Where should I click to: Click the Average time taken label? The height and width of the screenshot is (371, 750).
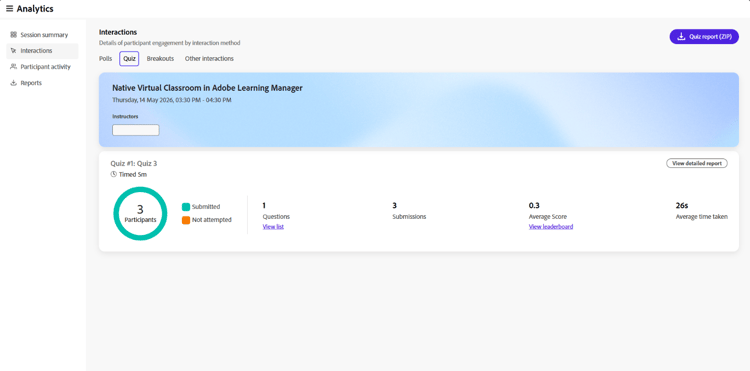click(702, 217)
